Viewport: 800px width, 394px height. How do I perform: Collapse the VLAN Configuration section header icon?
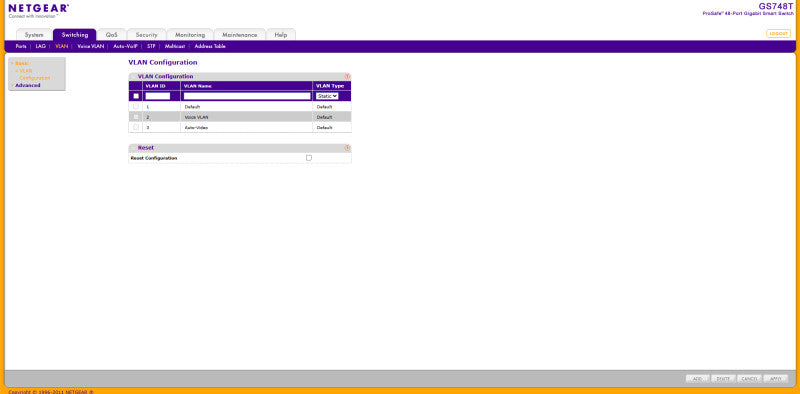[x=133, y=77]
